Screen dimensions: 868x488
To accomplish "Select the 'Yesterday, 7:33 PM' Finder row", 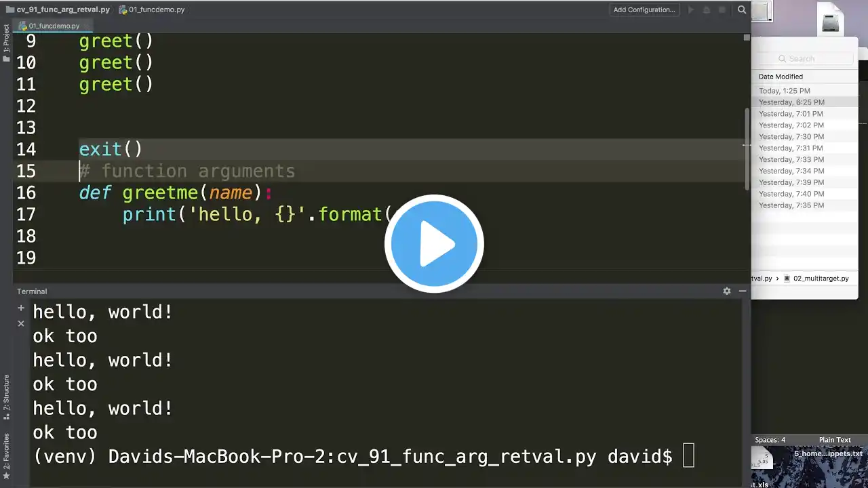I will (x=806, y=159).
